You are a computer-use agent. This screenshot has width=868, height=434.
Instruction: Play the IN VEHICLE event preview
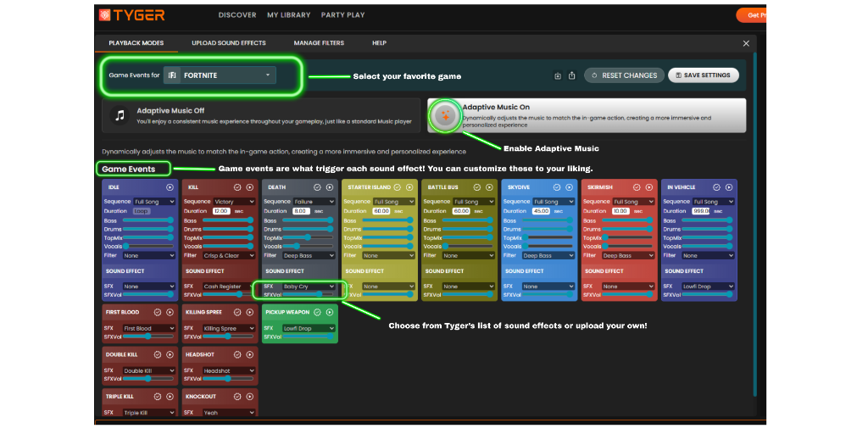tap(728, 187)
